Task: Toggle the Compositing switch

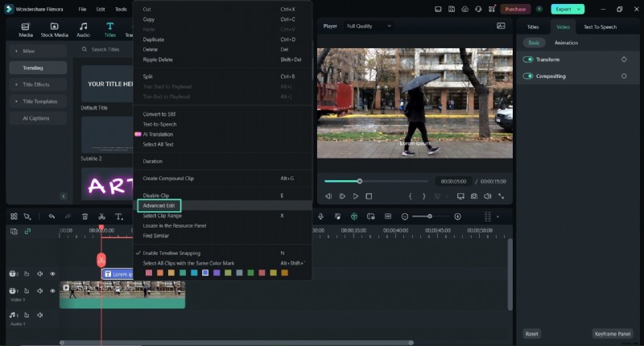Action: (x=528, y=76)
